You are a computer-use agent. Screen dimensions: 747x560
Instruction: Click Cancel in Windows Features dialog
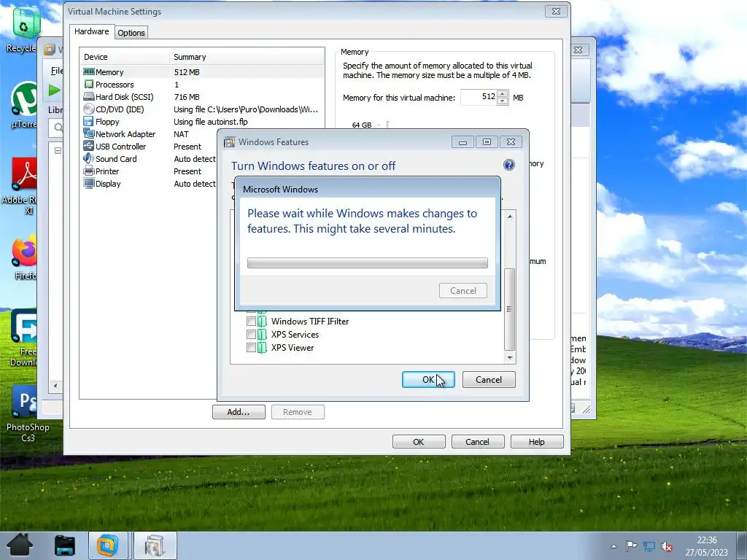click(489, 379)
